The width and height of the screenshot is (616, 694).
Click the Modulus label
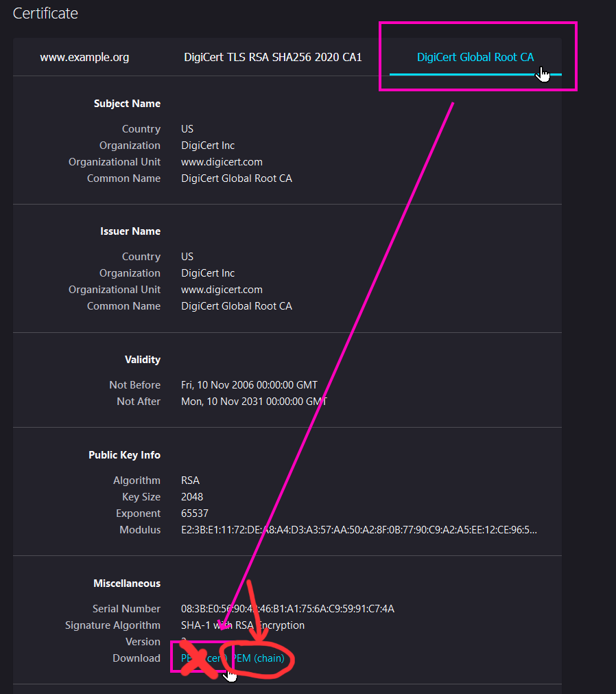140,530
